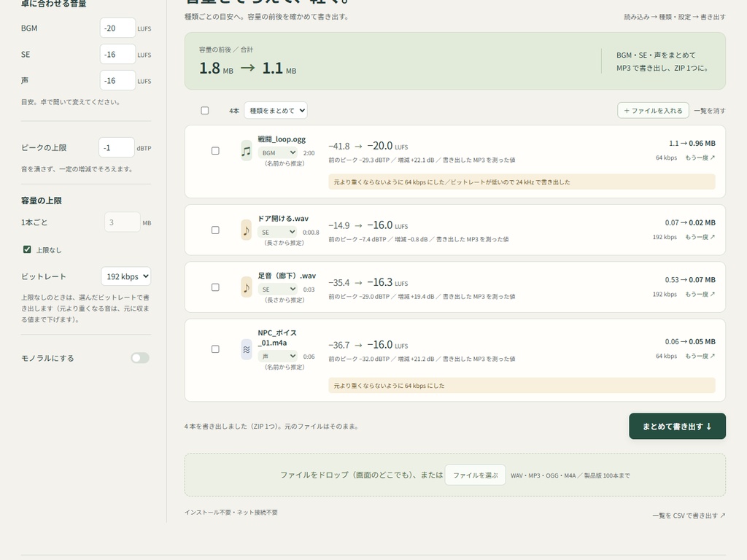Tick the 足音（廊下）.wav row checkbox
The height and width of the screenshot is (560, 747).
pos(215,287)
